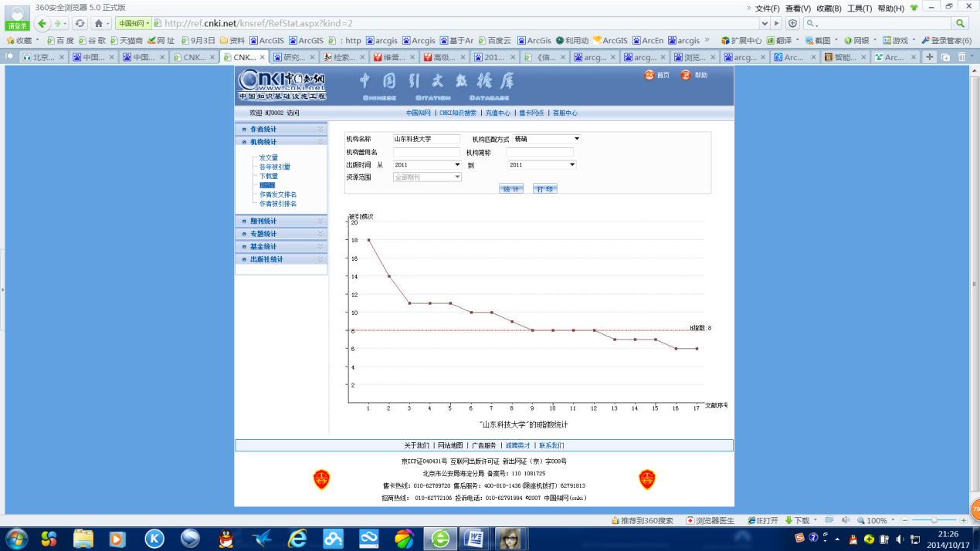Open a new tab with the plus icon
Screen dimensions: 980x551
point(930,57)
